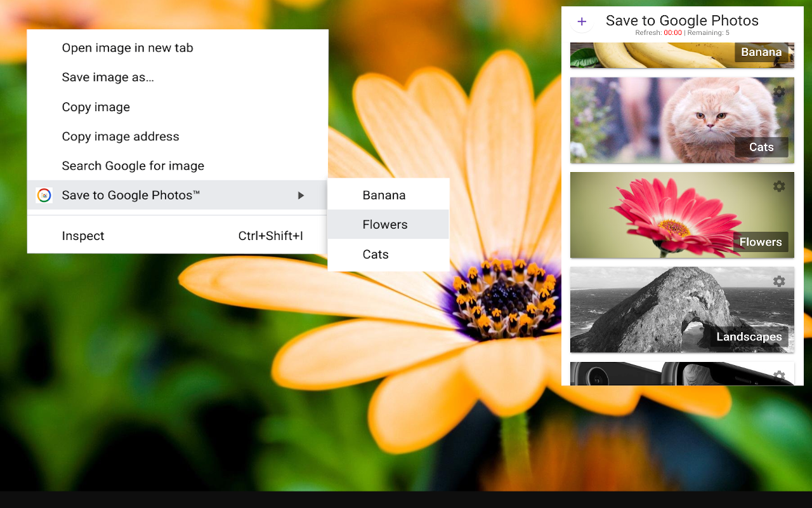The width and height of the screenshot is (812, 508).
Task: Choose "Save image as..." from the context menu
Action: tap(107, 77)
